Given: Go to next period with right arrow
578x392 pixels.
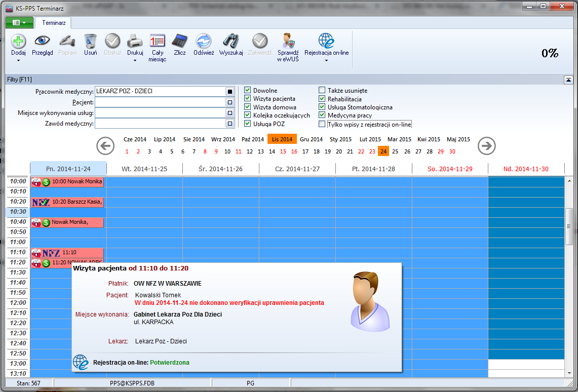Looking at the screenshot, I should 486,146.
